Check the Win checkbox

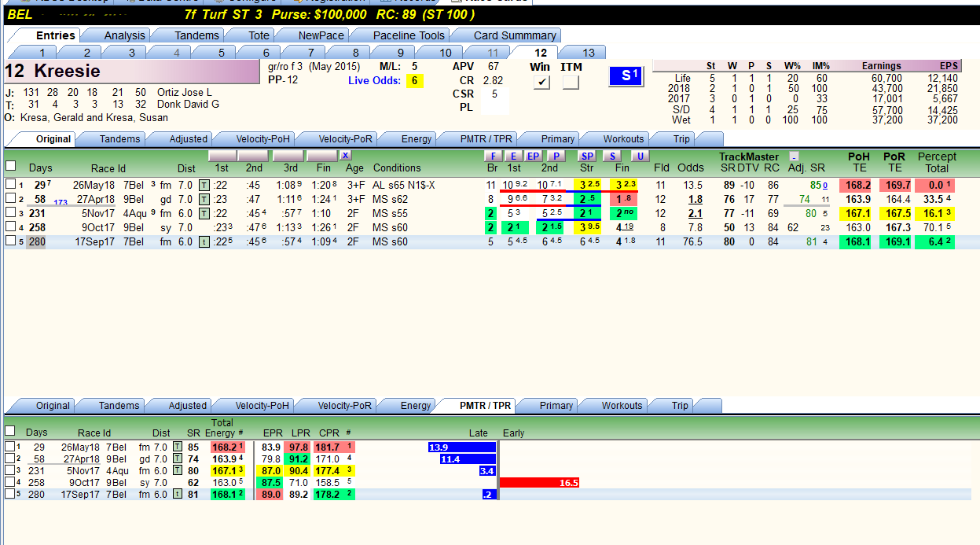pyautogui.click(x=541, y=83)
